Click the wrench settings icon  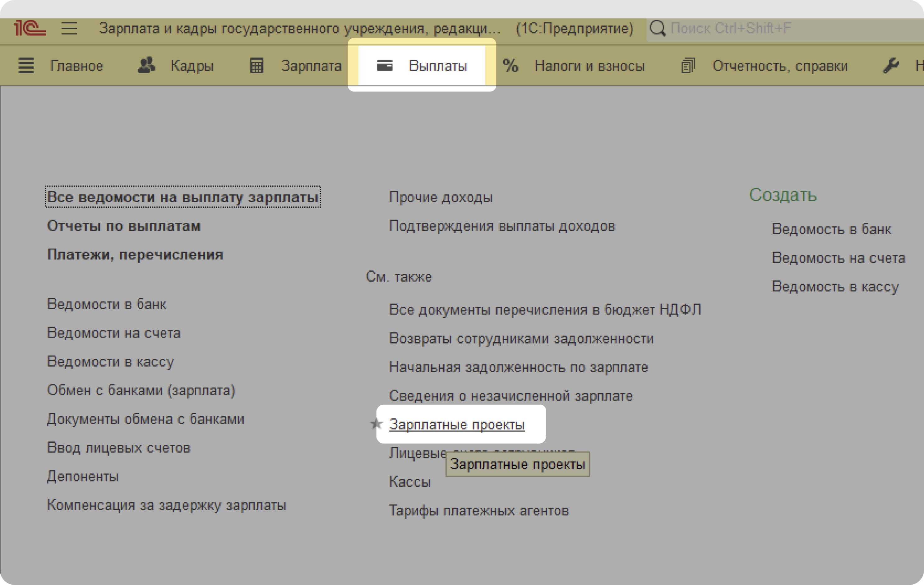coord(891,66)
